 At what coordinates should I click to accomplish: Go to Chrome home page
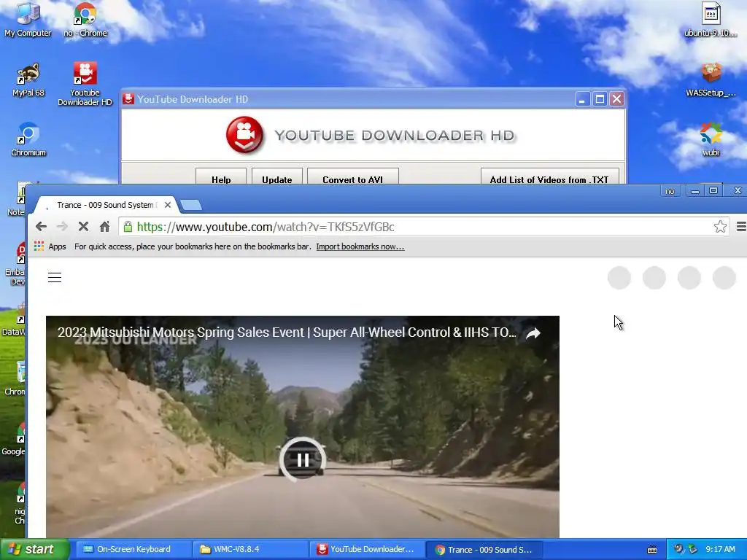tap(104, 227)
